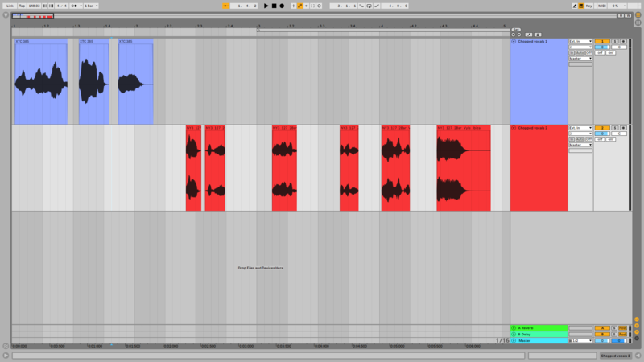Click the Lock Envelopes icon

(x=538, y=35)
